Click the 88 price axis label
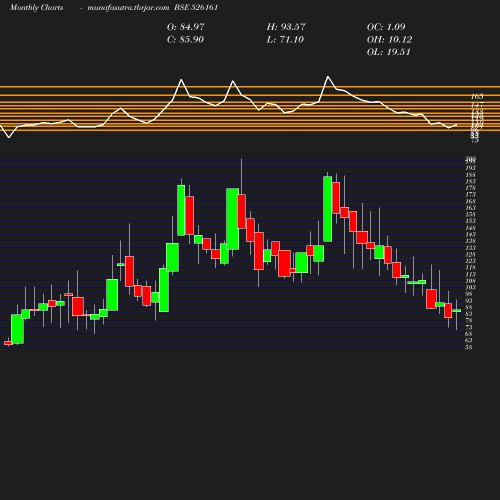The image size is (500, 500). (x=469, y=307)
